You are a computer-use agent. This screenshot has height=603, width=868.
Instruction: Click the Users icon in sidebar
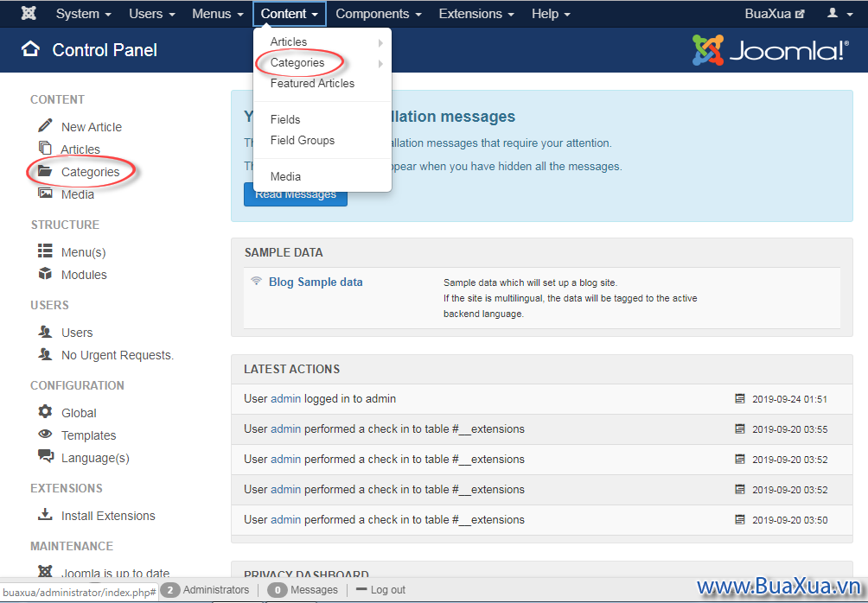pyautogui.click(x=45, y=332)
